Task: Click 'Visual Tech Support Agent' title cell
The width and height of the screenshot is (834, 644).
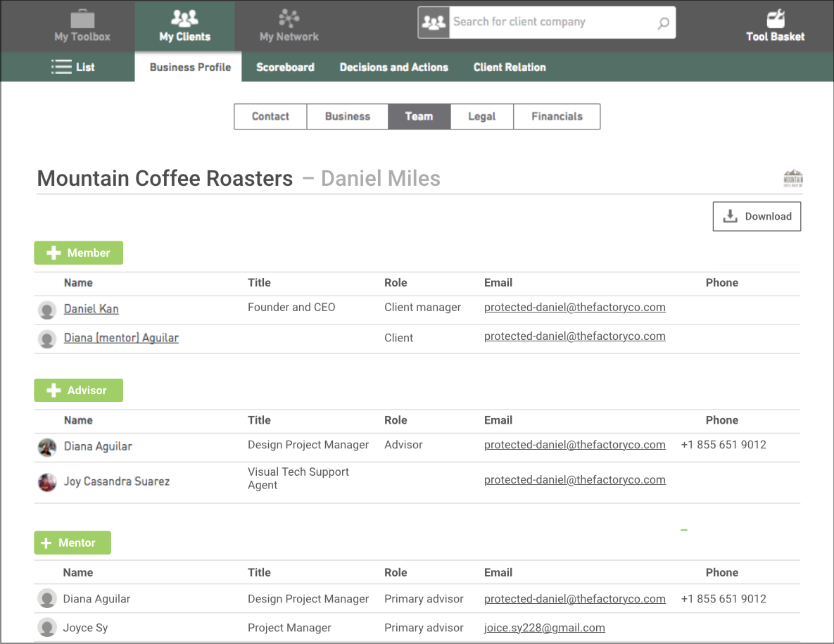Action: point(298,478)
